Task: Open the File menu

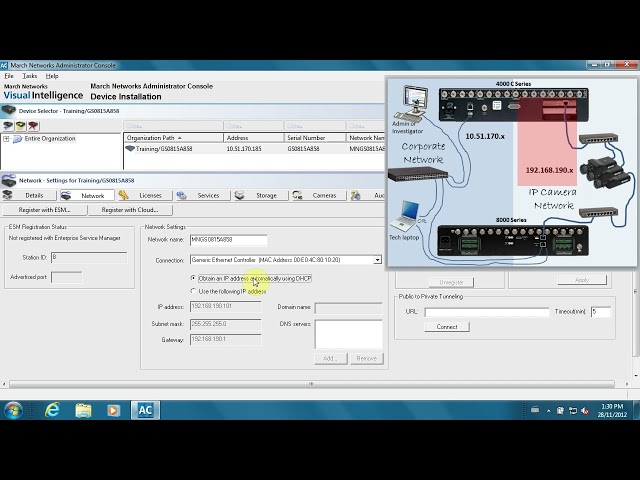Action: 9,76
